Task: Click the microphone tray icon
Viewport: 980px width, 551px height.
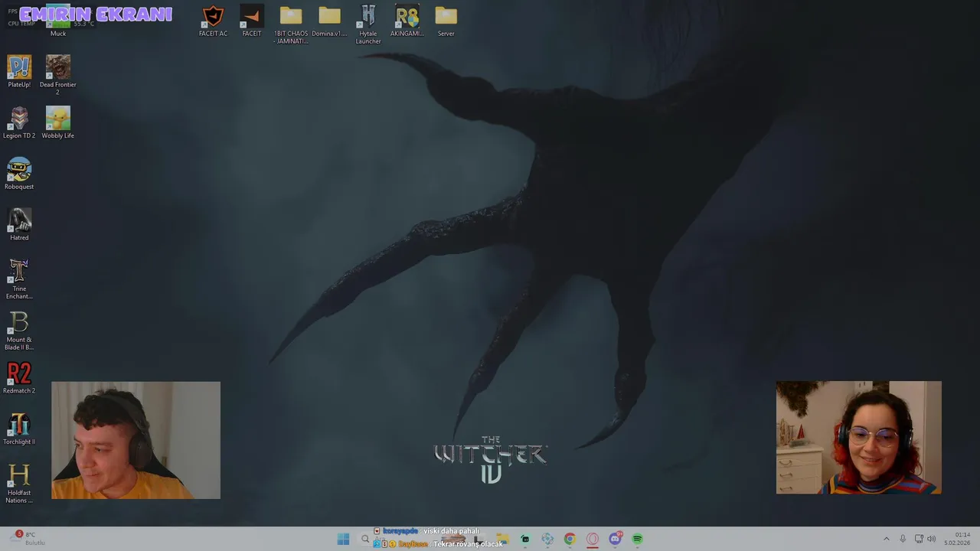Action: (903, 539)
